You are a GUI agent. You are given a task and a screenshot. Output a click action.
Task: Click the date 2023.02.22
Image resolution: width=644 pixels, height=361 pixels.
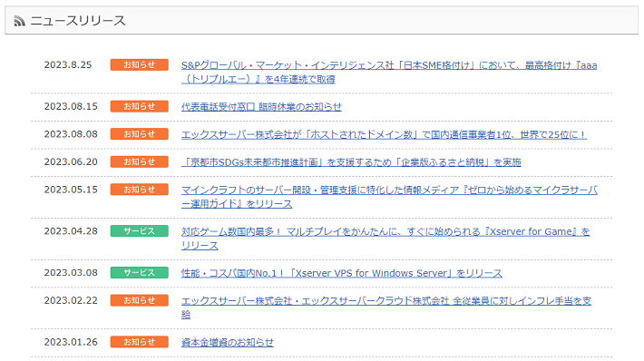[x=71, y=300]
